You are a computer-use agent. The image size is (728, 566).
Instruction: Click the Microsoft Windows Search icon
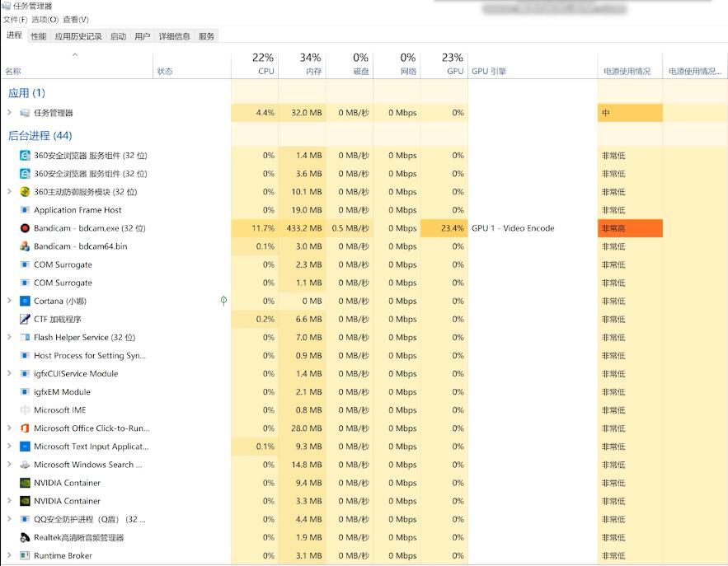pyautogui.click(x=25, y=465)
